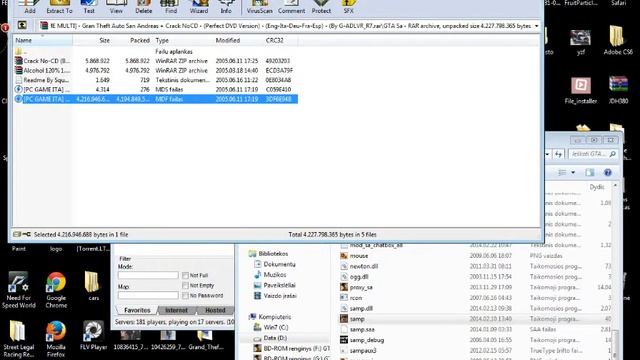Viewport: 640px width, 360px height.
Task: Switch to the Hosted tab
Action: (215, 310)
